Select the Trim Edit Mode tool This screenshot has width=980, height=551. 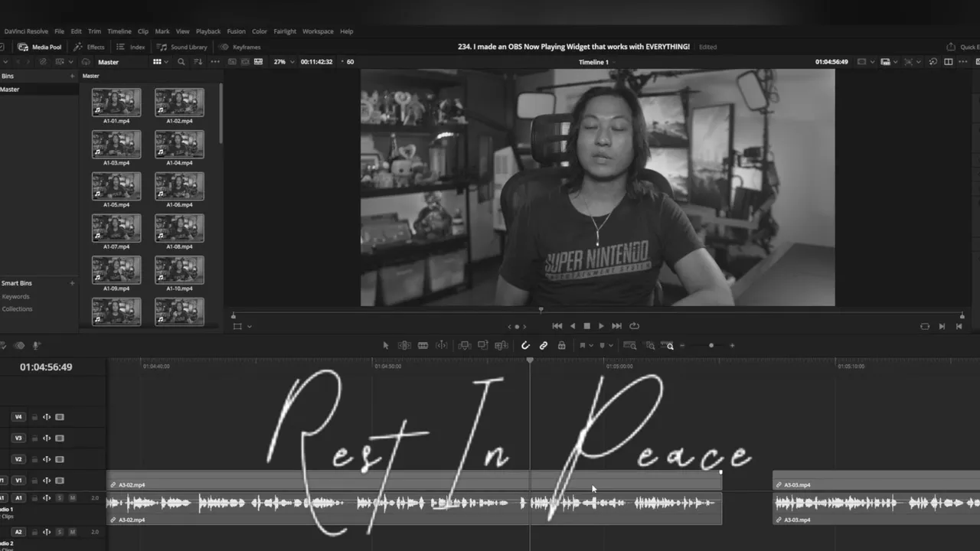(x=404, y=346)
